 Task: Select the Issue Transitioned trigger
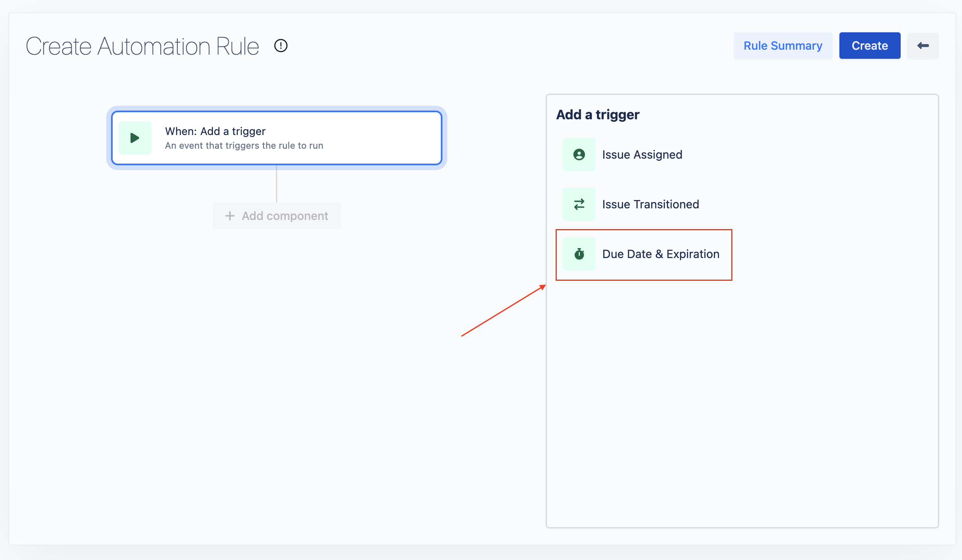[650, 204]
